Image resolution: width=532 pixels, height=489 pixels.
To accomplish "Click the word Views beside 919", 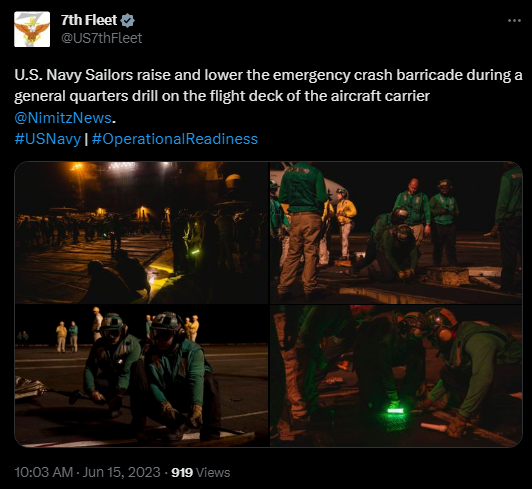I will [213, 472].
